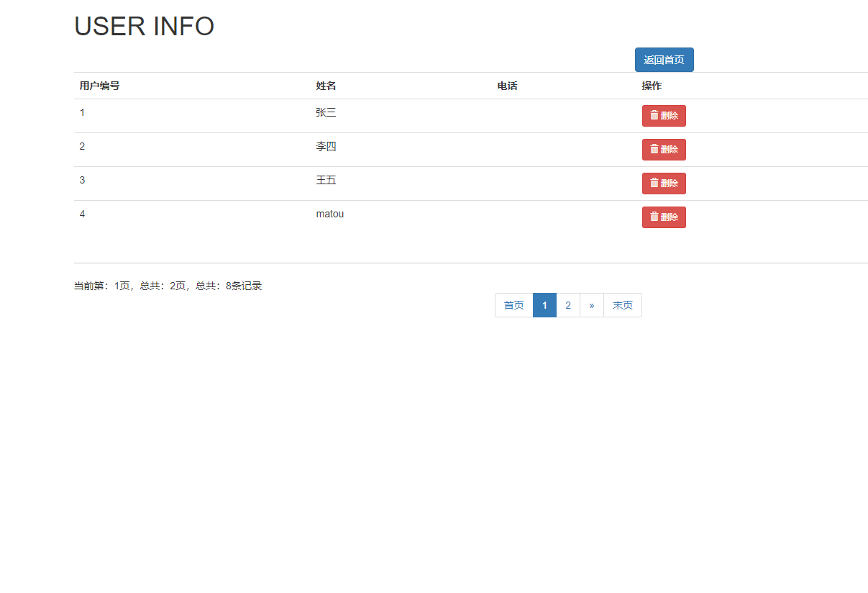Jump to 末页 in pagination

623,305
